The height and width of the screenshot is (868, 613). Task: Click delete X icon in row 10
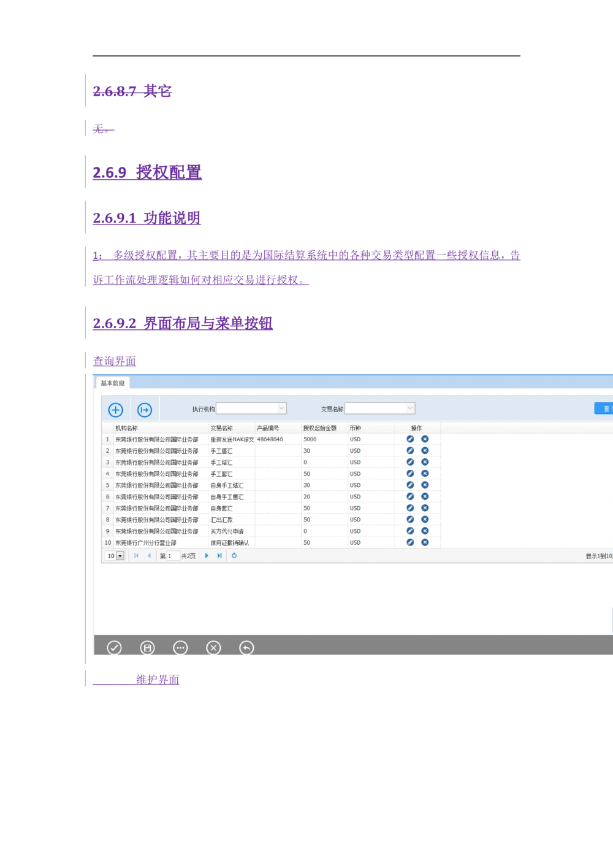point(425,542)
